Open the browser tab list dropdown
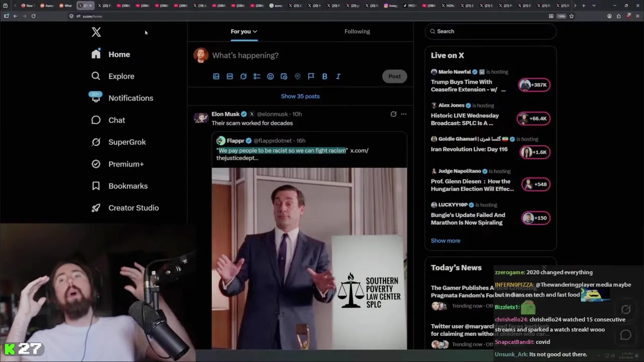This screenshot has height=362, width=644. 594,6
